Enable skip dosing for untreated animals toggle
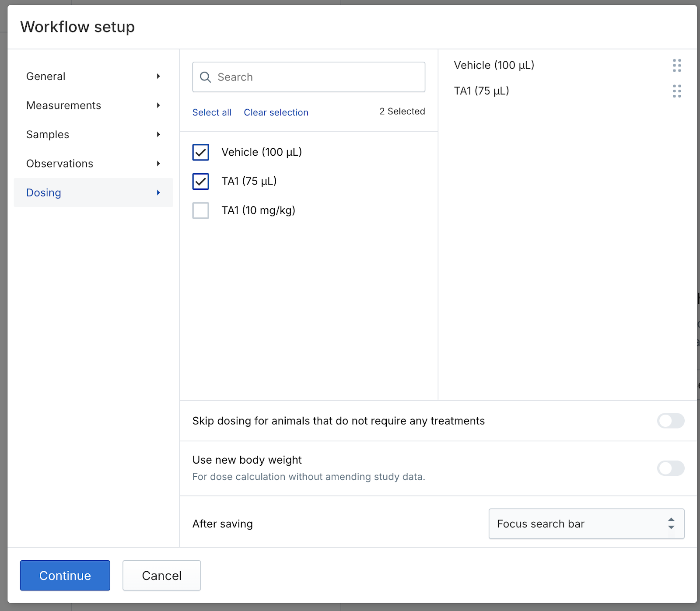This screenshot has width=700, height=611. 670,421
